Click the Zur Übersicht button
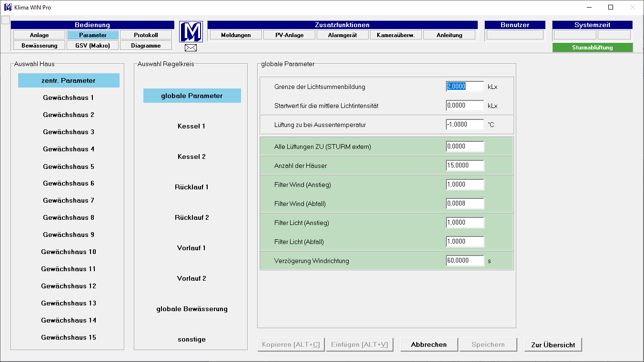The width and height of the screenshot is (644, 362). (x=553, y=344)
